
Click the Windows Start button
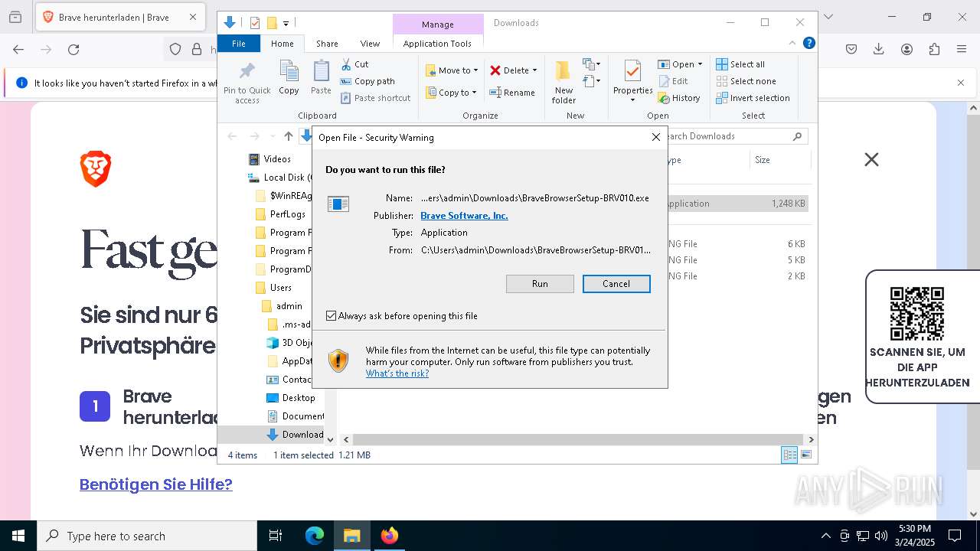[x=18, y=536]
